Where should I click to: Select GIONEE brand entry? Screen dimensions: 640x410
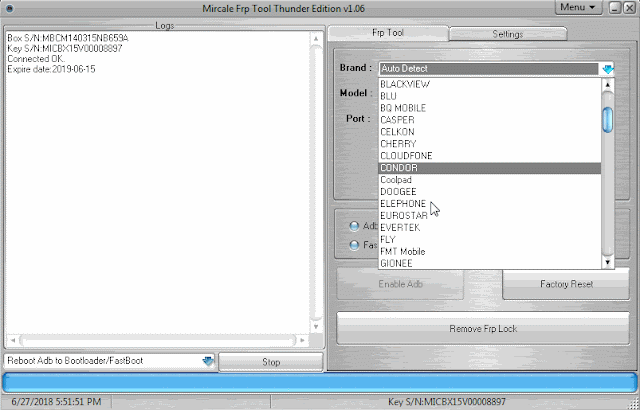coord(490,263)
